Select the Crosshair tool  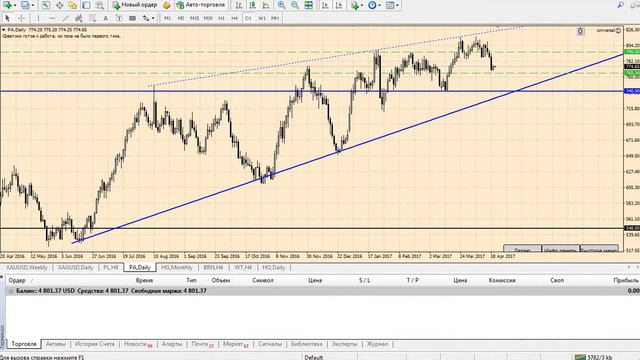click(21, 18)
